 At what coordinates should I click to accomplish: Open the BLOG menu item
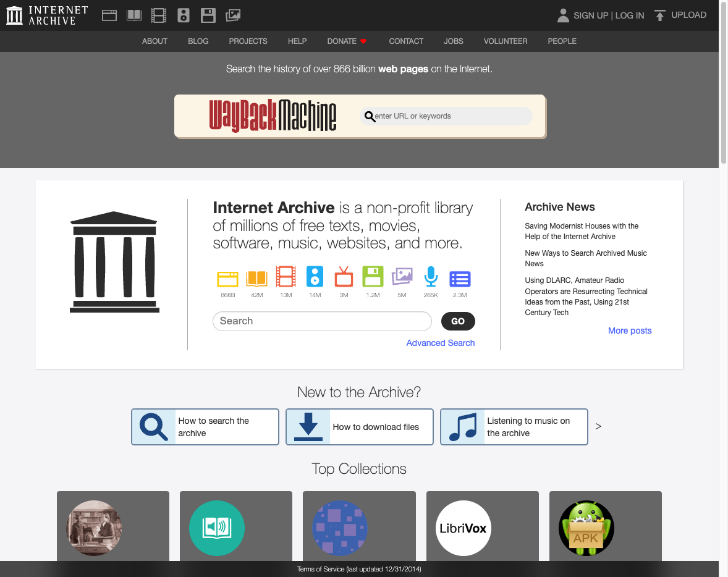198,41
